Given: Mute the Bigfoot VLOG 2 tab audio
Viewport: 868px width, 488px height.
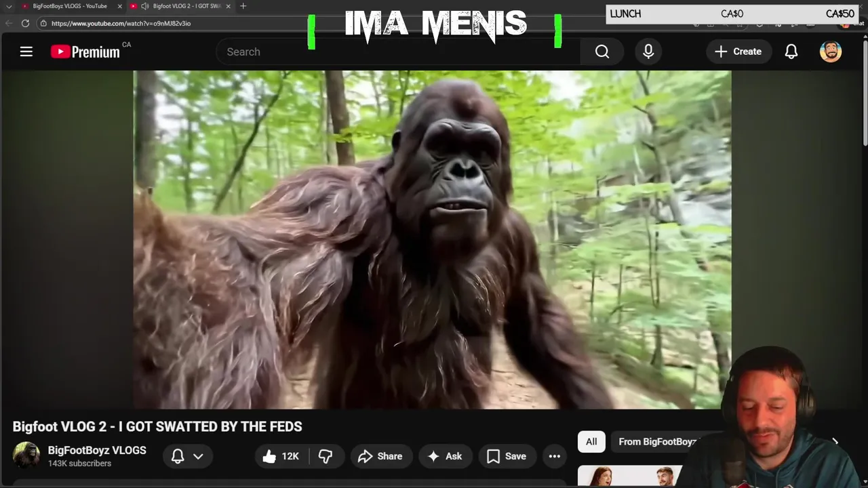Looking at the screenshot, I should click(x=144, y=6).
